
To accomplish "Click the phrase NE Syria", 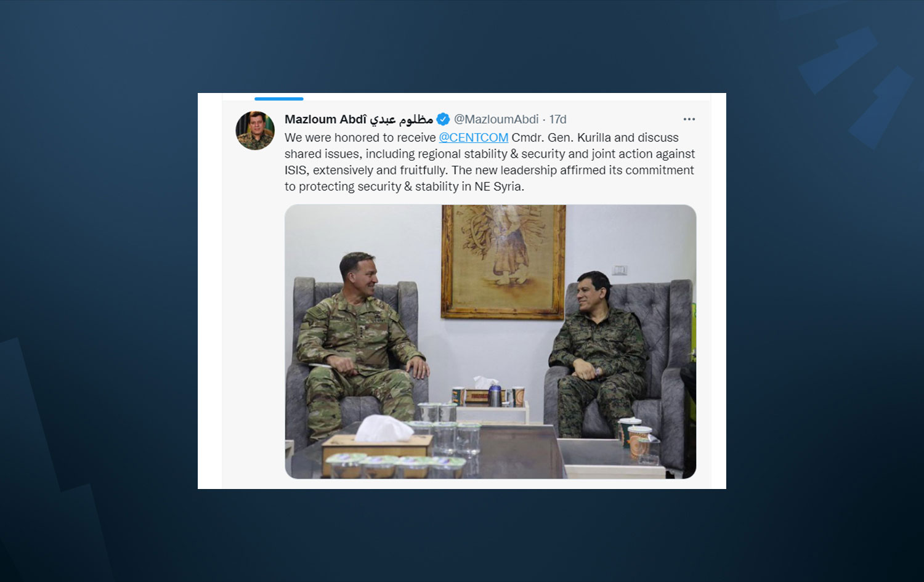I will [498, 187].
